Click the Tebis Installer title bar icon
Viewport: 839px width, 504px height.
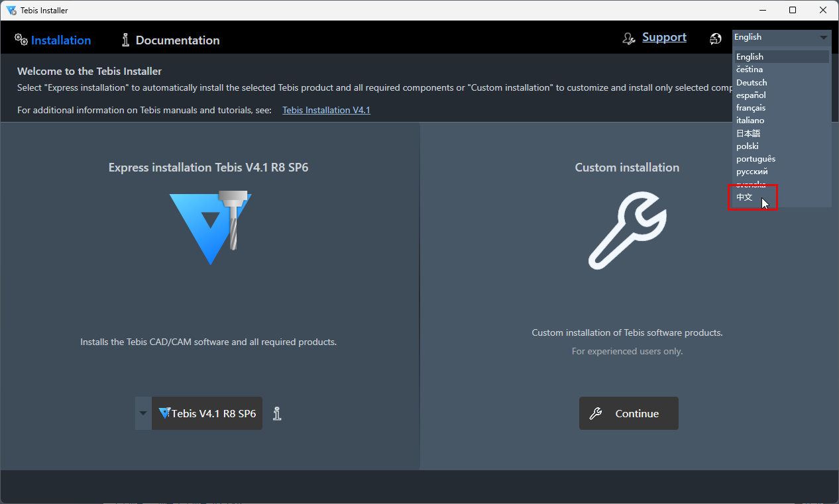point(11,10)
